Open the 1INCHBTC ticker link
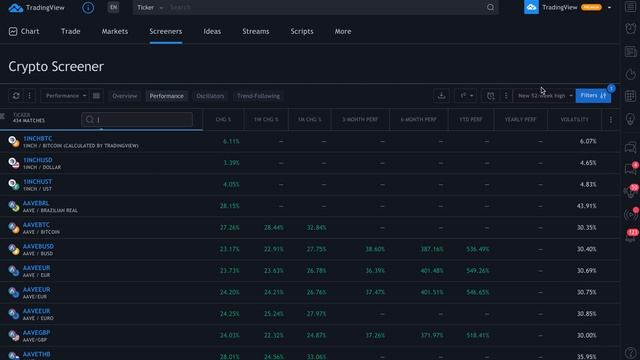 coord(38,139)
